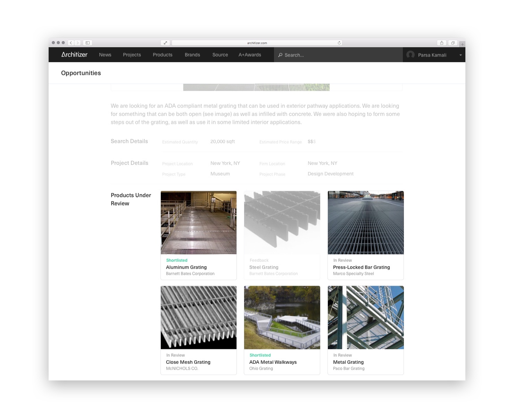The image size is (514, 420).
Task: Select the Close Mesh Grating thumbnail image
Action: coord(199,317)
